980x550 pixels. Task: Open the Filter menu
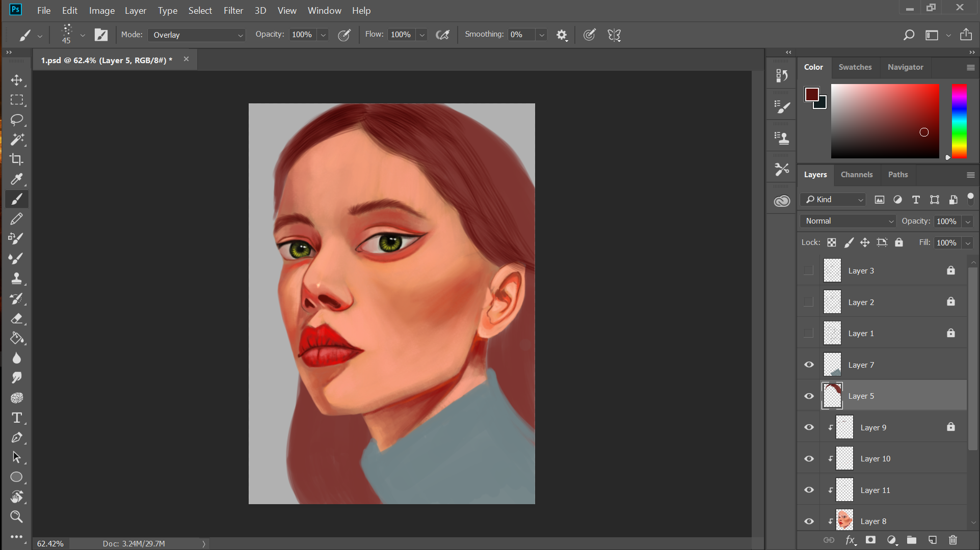pos(233,11)
